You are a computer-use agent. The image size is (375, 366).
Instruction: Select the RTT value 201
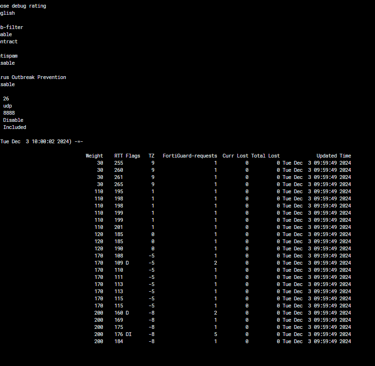119,227
